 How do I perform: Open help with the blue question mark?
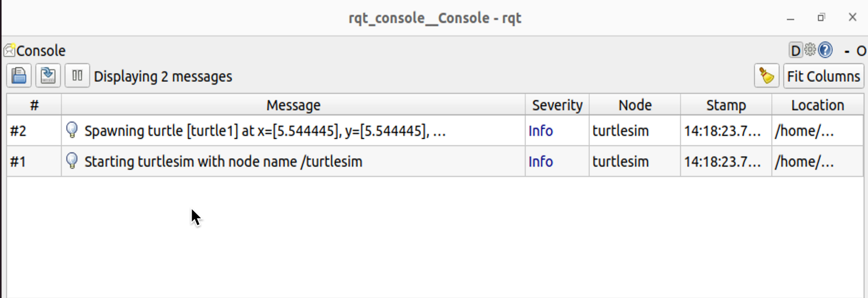pyautogui.click(x=825, y=50)
